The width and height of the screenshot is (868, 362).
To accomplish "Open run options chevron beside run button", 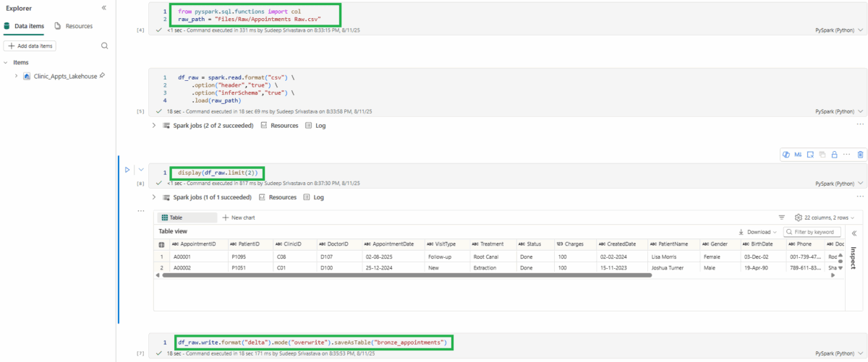I will 141,170.
